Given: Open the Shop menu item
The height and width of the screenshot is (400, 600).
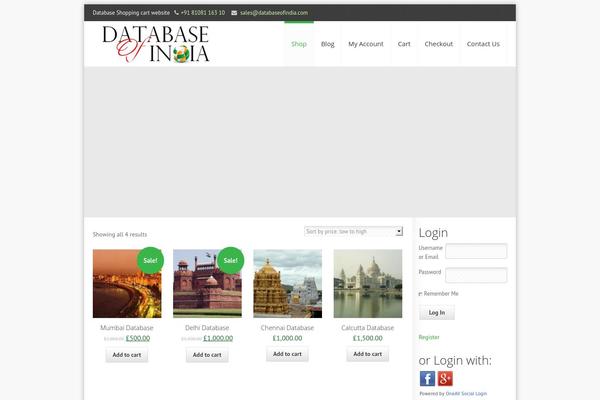Looking at the screenshot, I should (299, 44).
